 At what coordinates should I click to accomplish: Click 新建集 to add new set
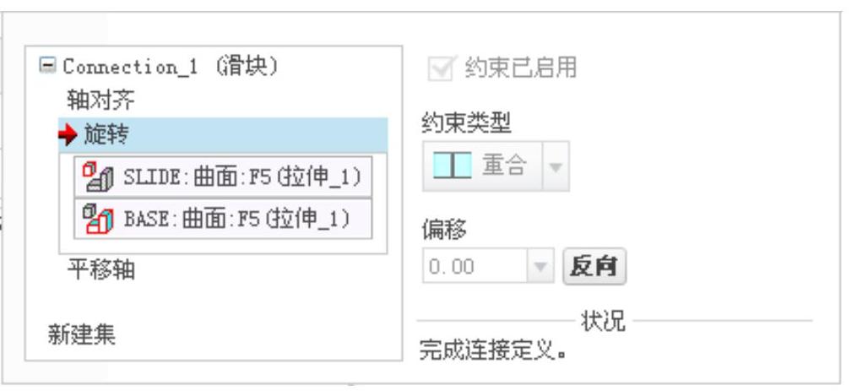(x=82, y=334)
